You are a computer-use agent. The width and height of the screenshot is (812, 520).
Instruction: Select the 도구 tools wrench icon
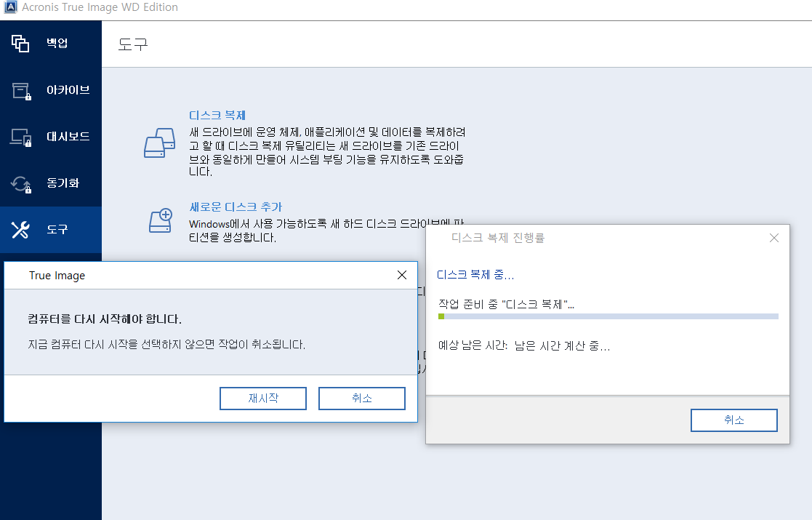click(x=20, y=229)
